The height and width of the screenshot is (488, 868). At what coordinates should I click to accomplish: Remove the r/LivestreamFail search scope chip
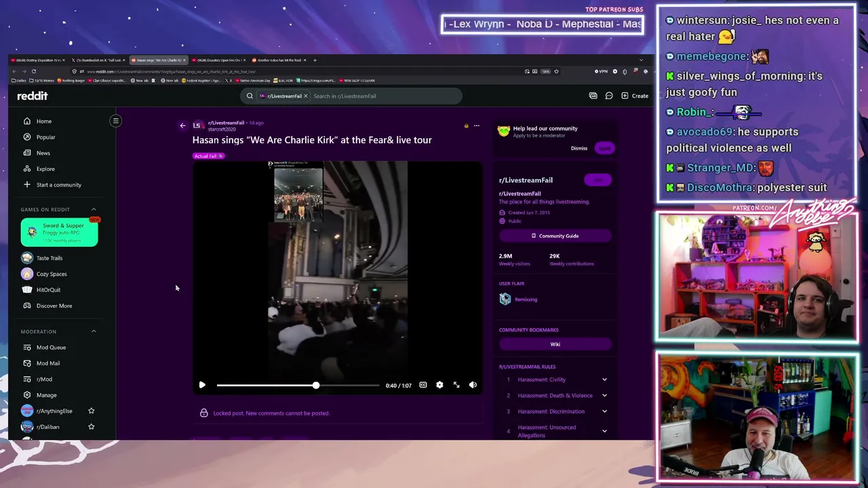[305, 96]
